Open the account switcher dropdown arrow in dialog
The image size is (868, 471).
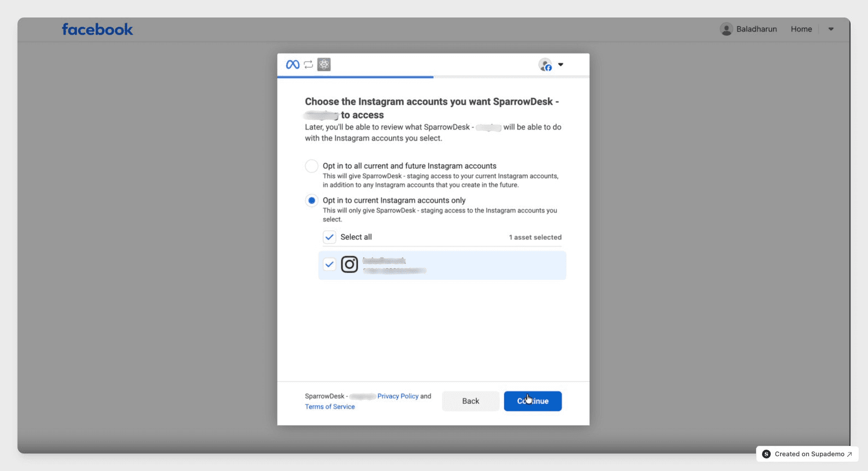tap(560, 65)
